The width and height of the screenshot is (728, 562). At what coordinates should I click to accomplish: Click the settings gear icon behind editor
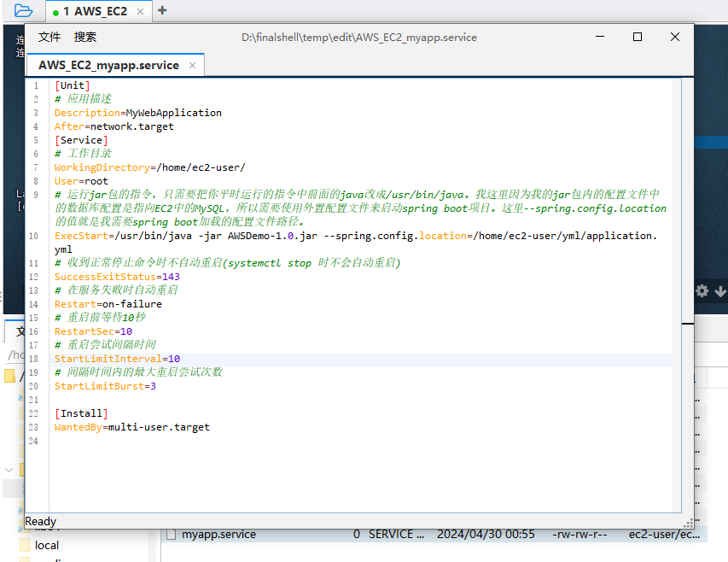[702, 291]
